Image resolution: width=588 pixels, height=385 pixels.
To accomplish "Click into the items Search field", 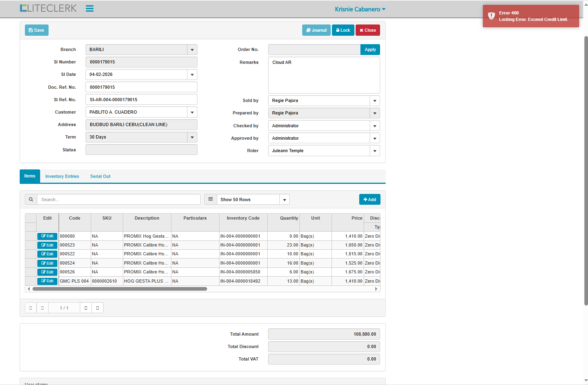I will coord(119,200).
